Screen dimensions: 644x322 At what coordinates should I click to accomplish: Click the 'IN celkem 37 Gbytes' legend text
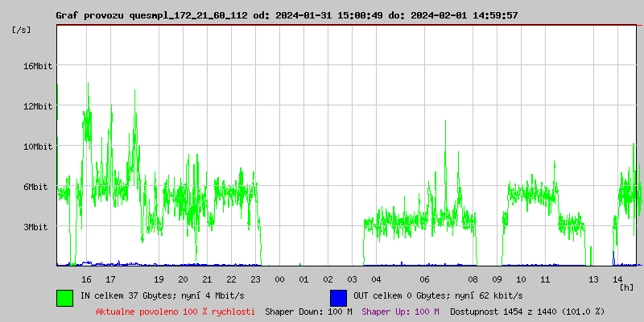point(162,296)
